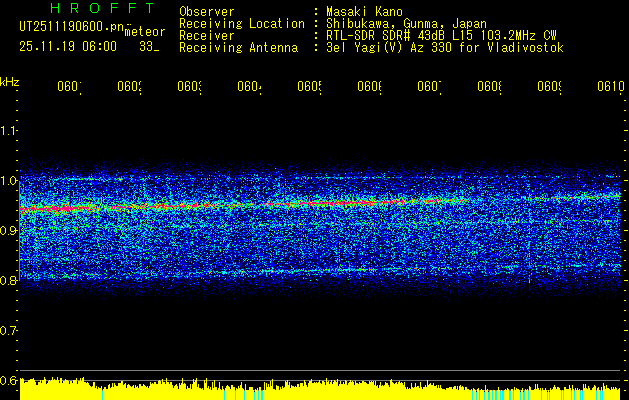The width and height of the screenshot is (629, 400).
Task: Click the date 25.11.19 06:00
Action: [68, 47]
